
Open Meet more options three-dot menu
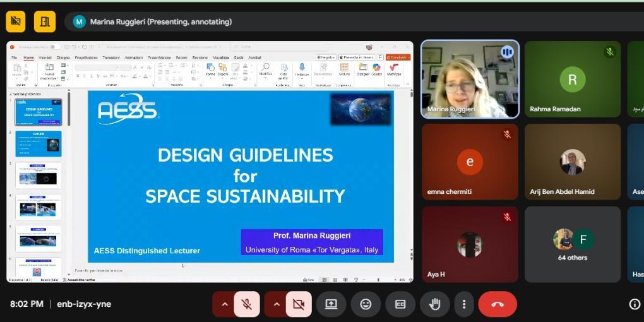click(x=463, y=304)
